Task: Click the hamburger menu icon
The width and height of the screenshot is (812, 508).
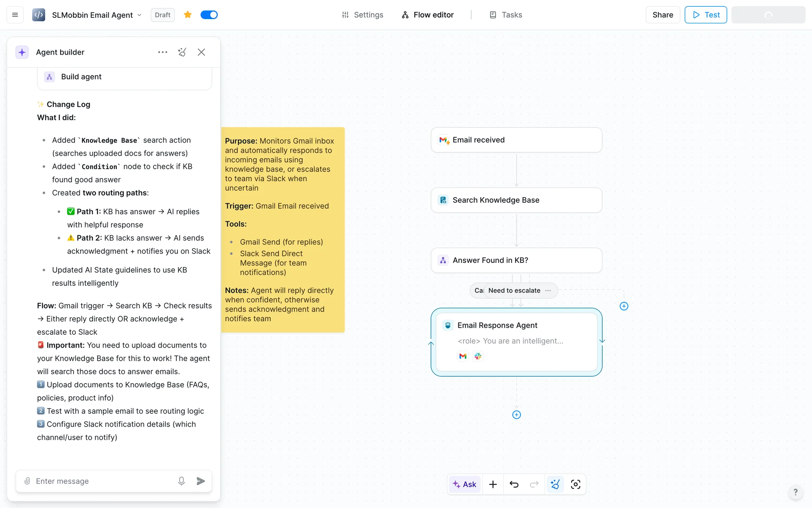Action: pos(15,15)
